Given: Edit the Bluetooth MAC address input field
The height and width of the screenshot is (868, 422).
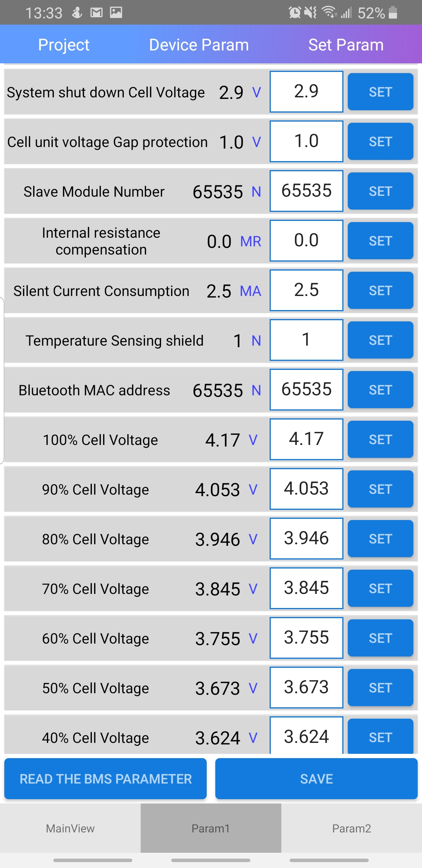Looking at the screenshot, I should [x=306, y=389].
